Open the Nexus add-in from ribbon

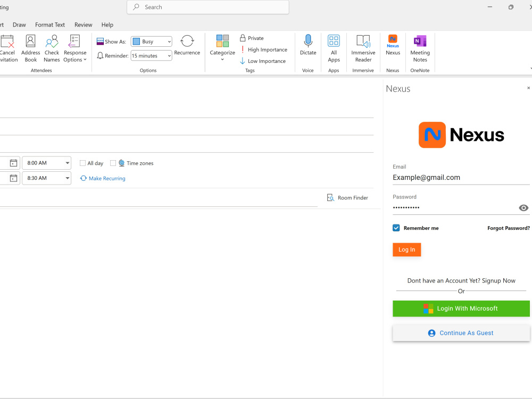click(393, 45)
